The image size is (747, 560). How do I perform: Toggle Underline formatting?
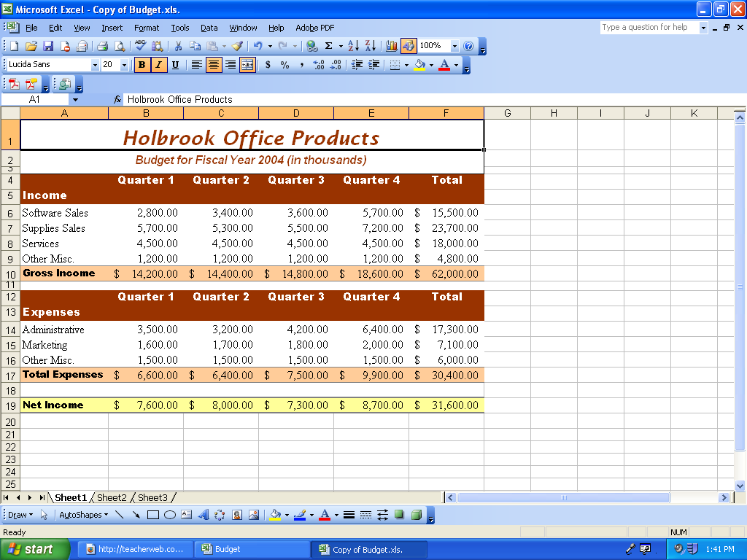click(175, 65)
